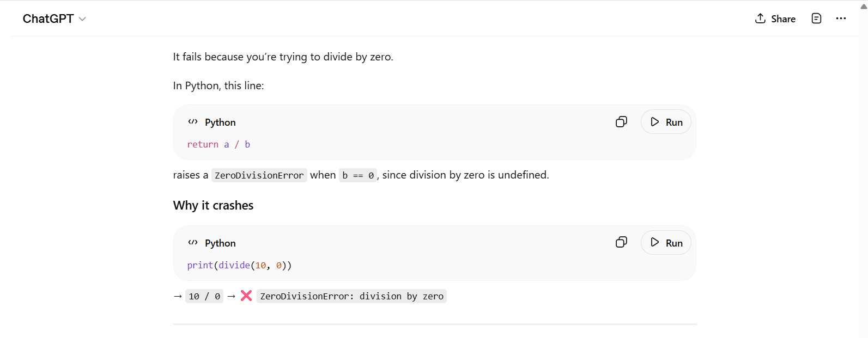The image size is (868, 338).
Task: Open the notes icon beside Share
Action: pos(816,19)
